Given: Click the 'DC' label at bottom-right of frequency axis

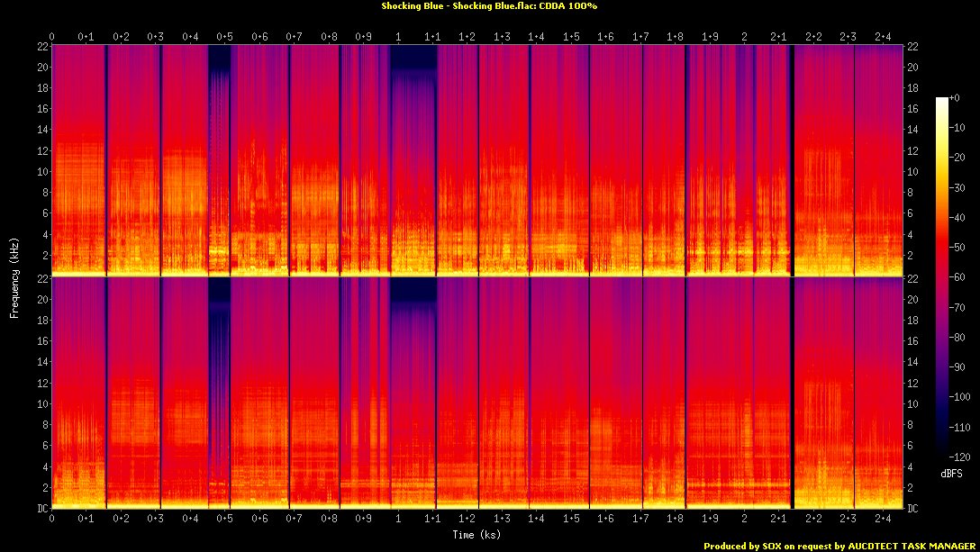Looking at the screenshot, I should tap(913, 509).
